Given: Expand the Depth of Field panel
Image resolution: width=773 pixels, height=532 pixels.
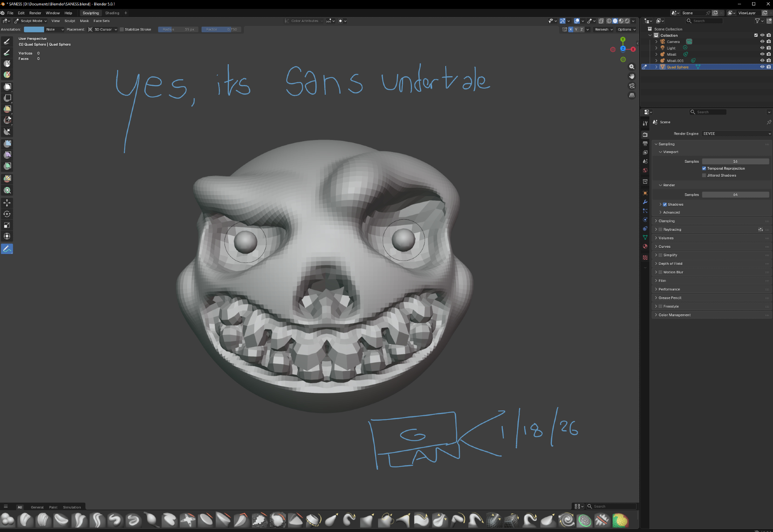Looking at the screenshot, I should (x=671, y=264).
